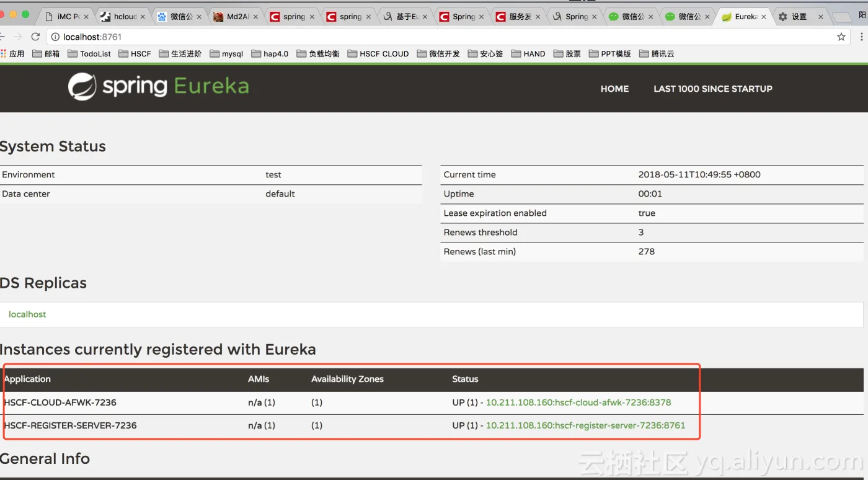This screenshot has width=868, height=480.
Task: Click the address bar showing localhost:8761
Action: tap(434, 37)
